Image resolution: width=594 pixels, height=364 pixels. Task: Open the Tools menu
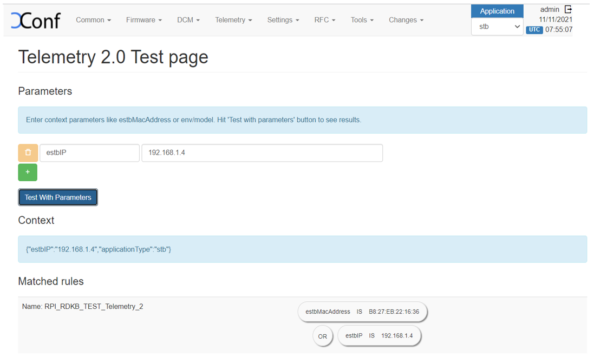(362, 20)
